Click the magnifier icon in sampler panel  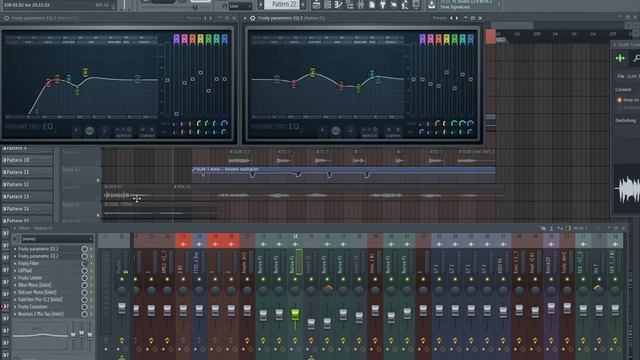[x=636, y=58]
